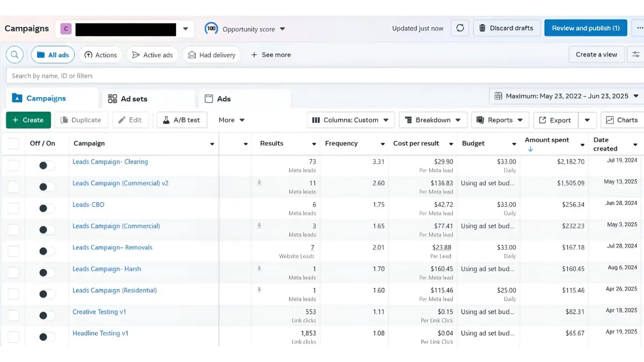
Task: Click Review and publish button
Action: click(585, 28)
